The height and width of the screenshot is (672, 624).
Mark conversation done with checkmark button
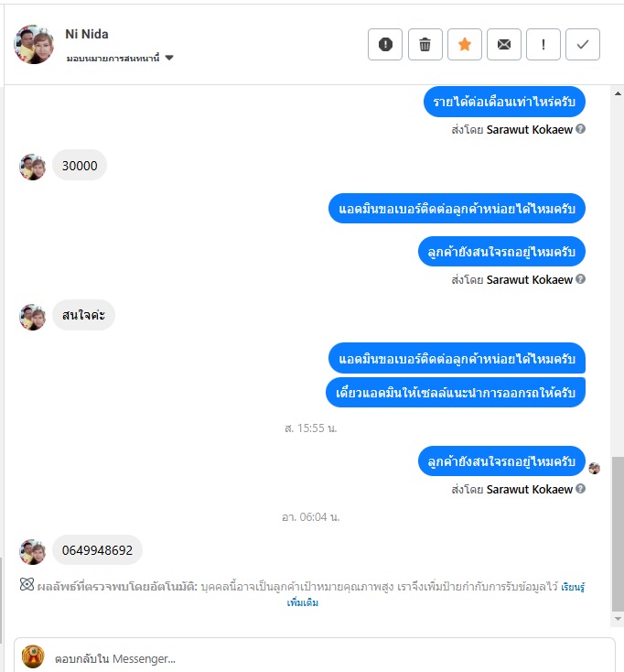(x=583, y=45)
